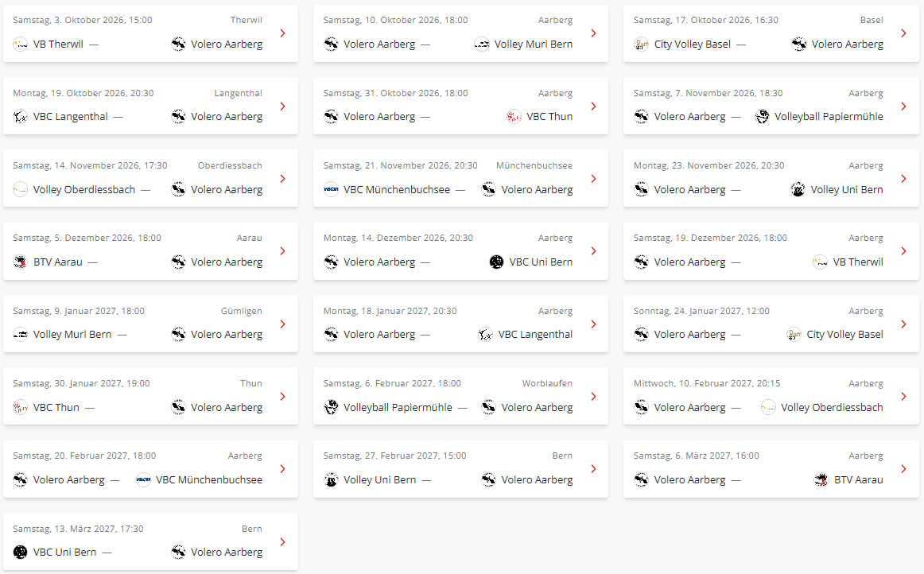The width and height of the screenshot is (924, 574).
Task: Select date text 'Samstag, 27. Februar 2027, 15:00'
Action: coord(394,456)
